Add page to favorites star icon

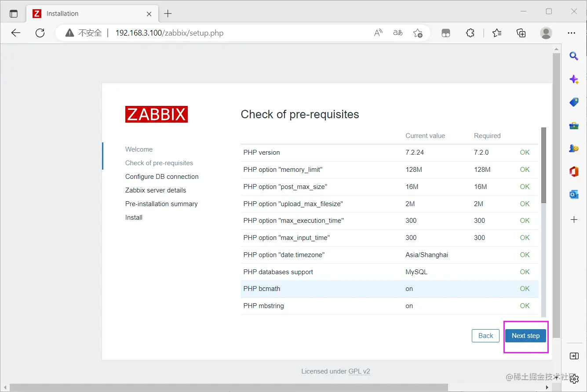[418, 33]
